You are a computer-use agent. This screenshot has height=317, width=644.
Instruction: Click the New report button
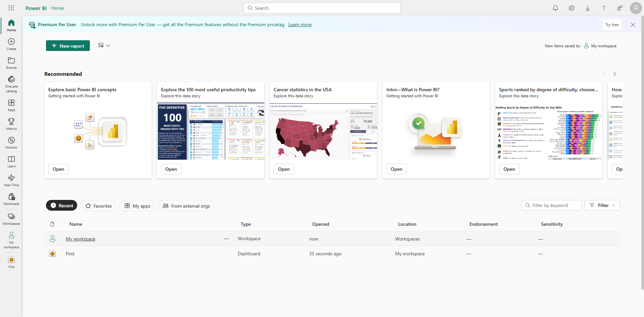tap(68, 46)
